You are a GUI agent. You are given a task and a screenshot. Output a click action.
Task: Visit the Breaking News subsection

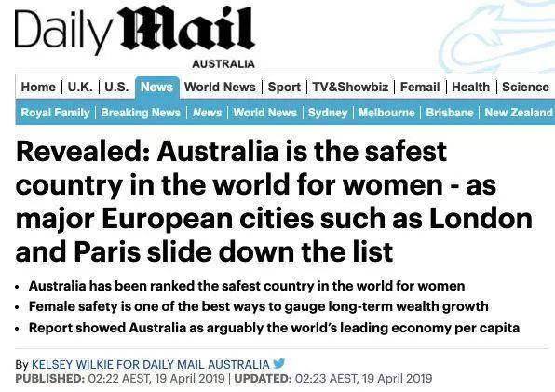(x=141, y=113)
